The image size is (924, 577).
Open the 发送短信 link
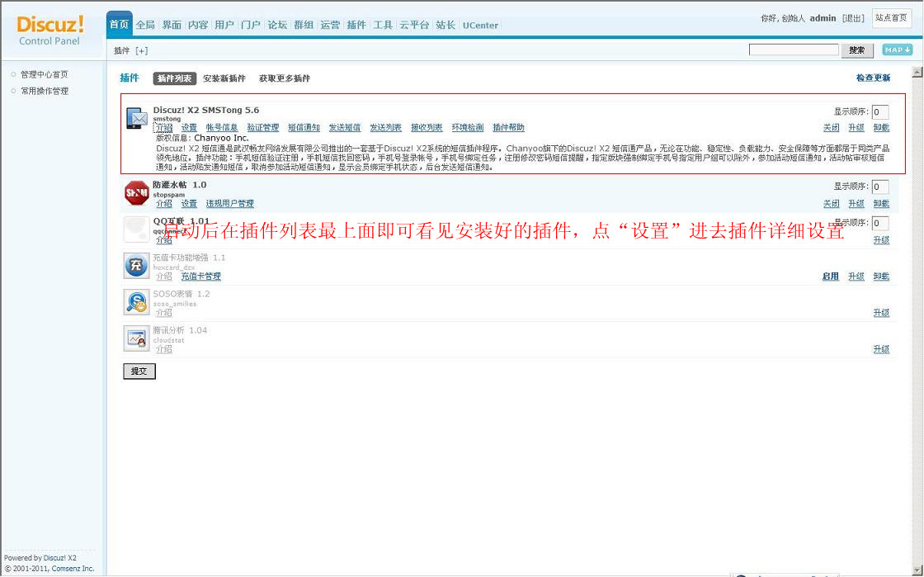345,127
